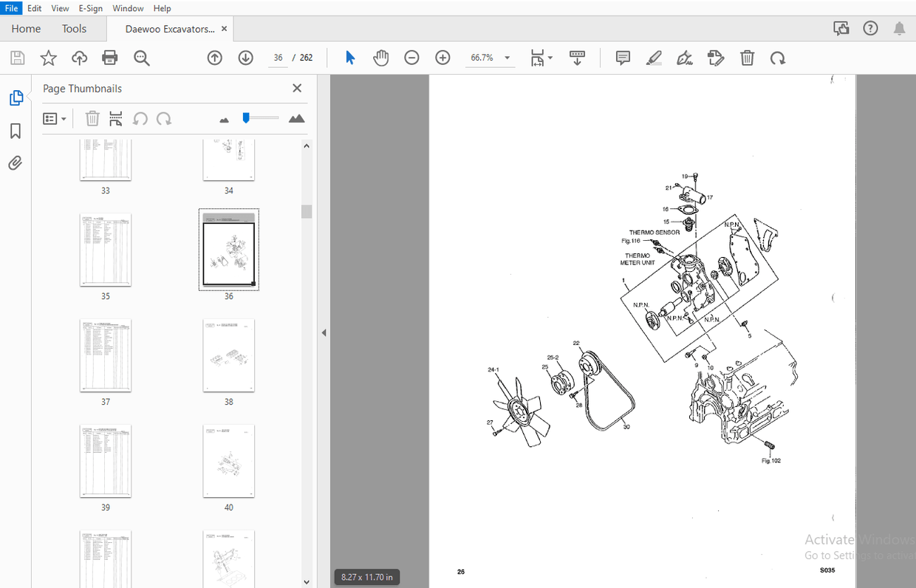Screen dimensions: 916x588
Task: Toggle the Page Thumbnails panel icon
Action: tap(16, 98)
